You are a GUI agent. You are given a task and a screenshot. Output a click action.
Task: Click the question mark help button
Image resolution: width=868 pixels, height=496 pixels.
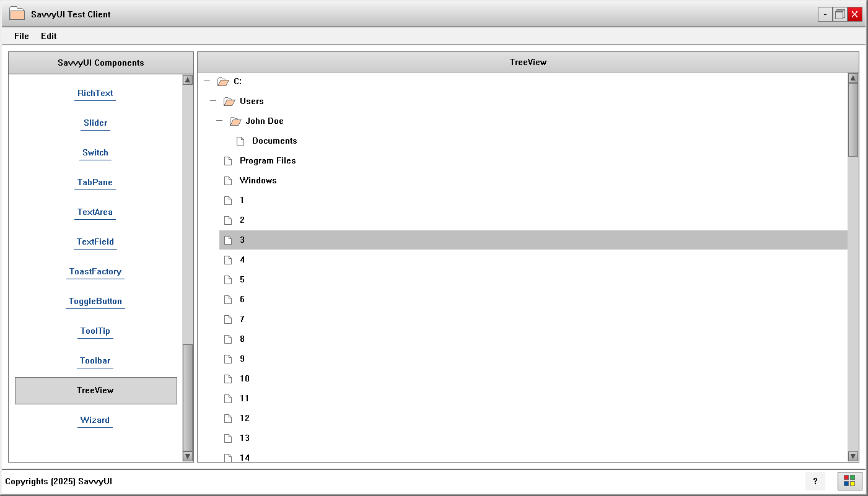pyautogui.click(x=815, y=481)
